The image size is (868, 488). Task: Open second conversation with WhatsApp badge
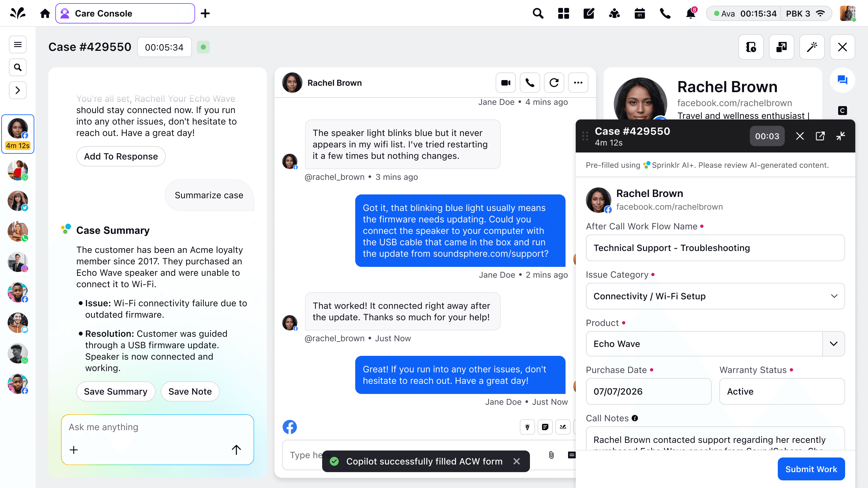(18, 171)
